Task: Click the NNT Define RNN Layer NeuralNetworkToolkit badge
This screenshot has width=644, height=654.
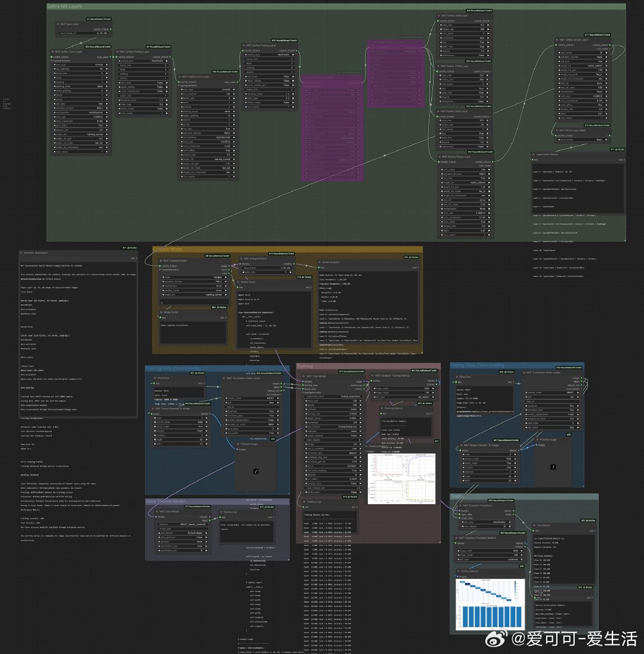Action: (479, 10)
